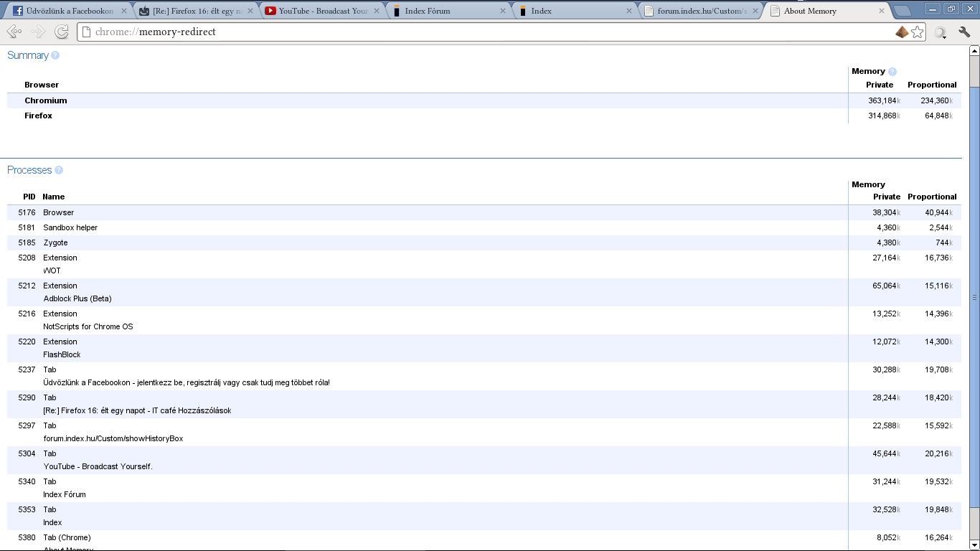Click the Processes heading
Image resolution: width=980 pixels, height=551 pixels.
29,170
